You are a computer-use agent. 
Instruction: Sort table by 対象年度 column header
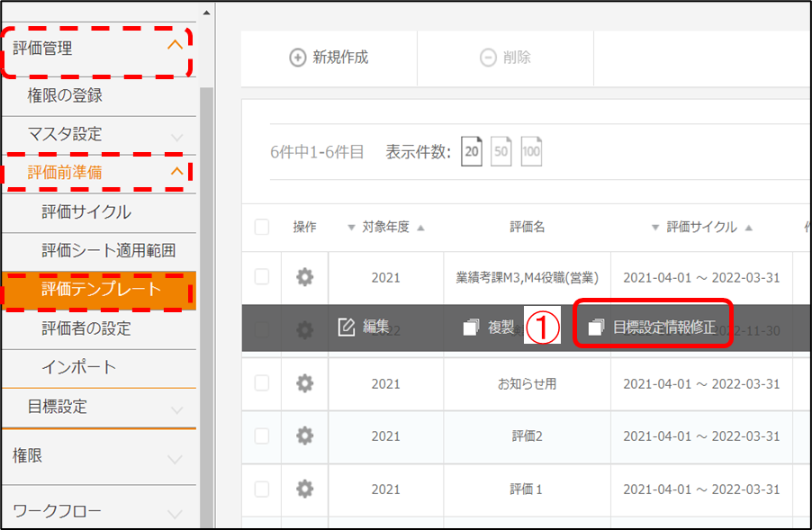coord(385,228)
